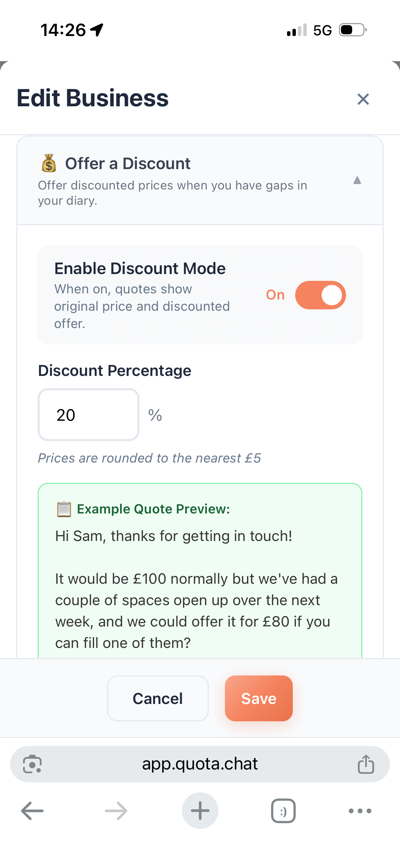Open a new tab with the plus icon
The image size is (400, 868).
tap(200, 811)
